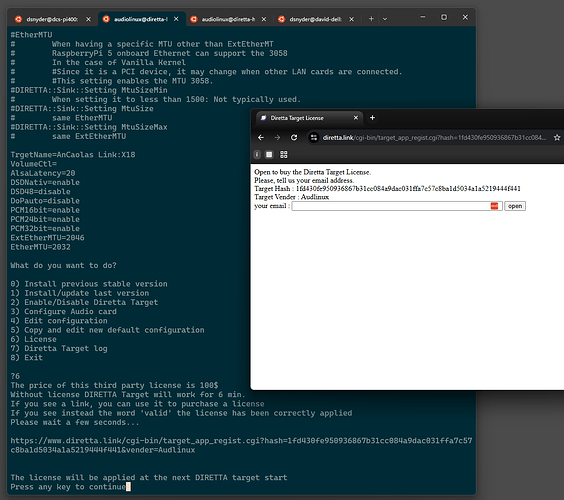564x500 pixels.
Task: Select the third audiolinux@diretta-h tab
Action: tap(228, 19)
